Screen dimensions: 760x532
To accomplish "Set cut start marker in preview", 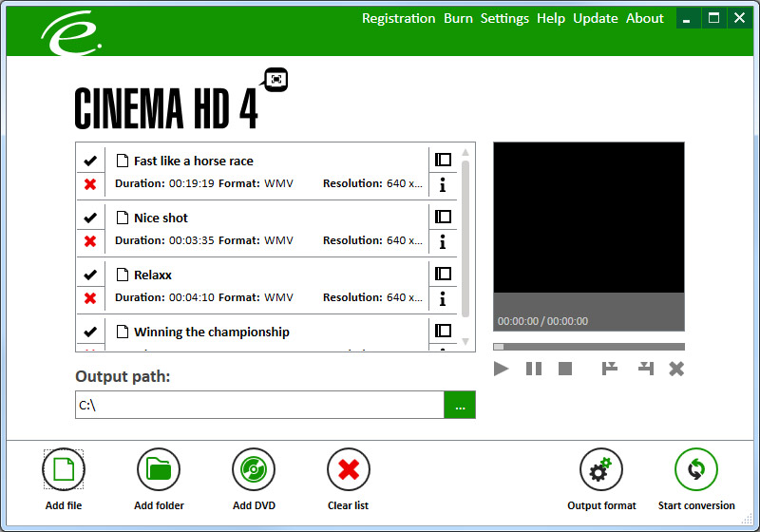I will 609,369.
